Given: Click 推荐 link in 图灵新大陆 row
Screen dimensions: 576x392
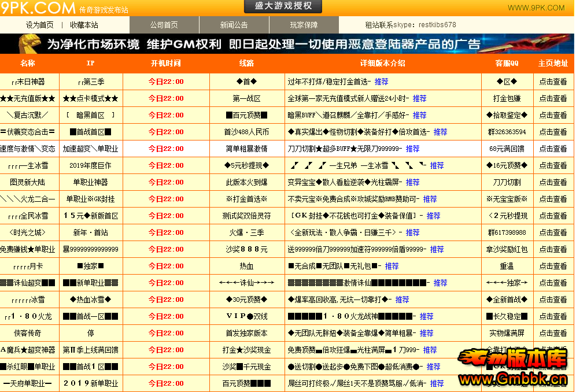Looking at the screenshot, I should [412, 182].
